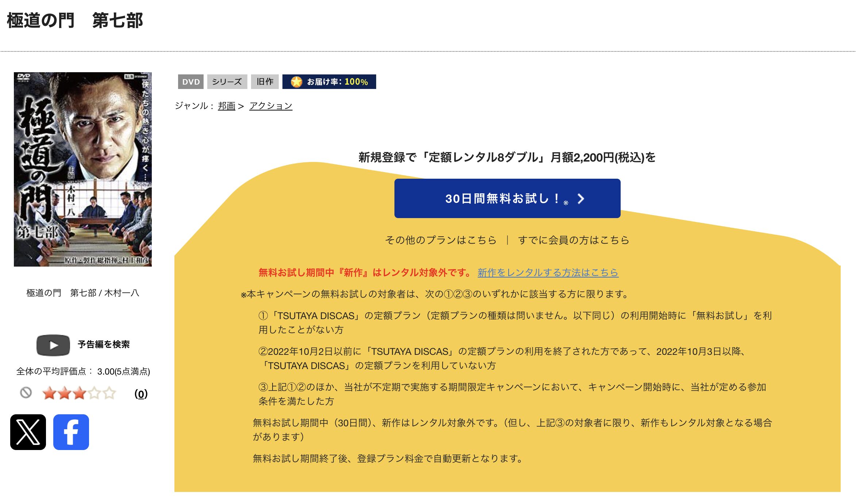Rate five stars
Viewport: 856px width, 504px height.
tap(109, 393)
